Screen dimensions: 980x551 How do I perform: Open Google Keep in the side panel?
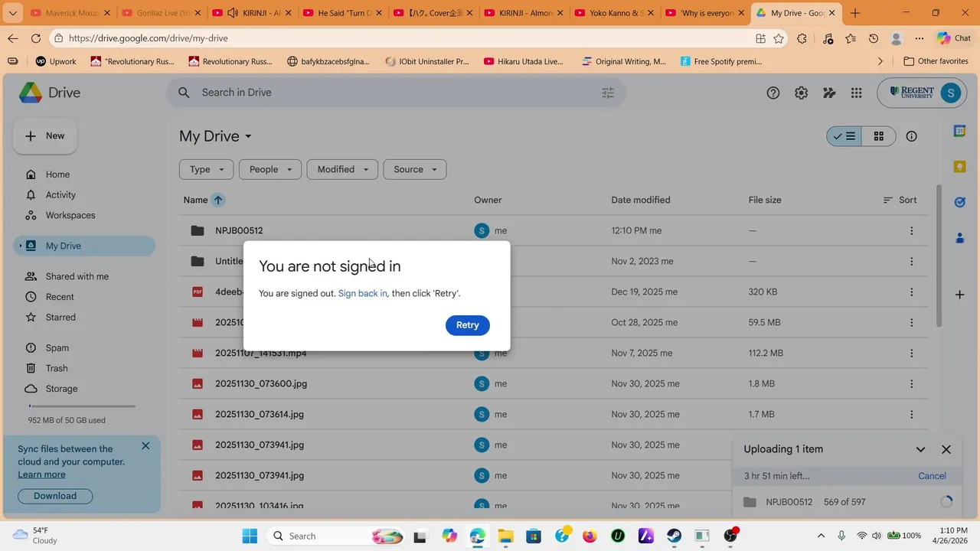pyautogui.click(x=959, y=166)
